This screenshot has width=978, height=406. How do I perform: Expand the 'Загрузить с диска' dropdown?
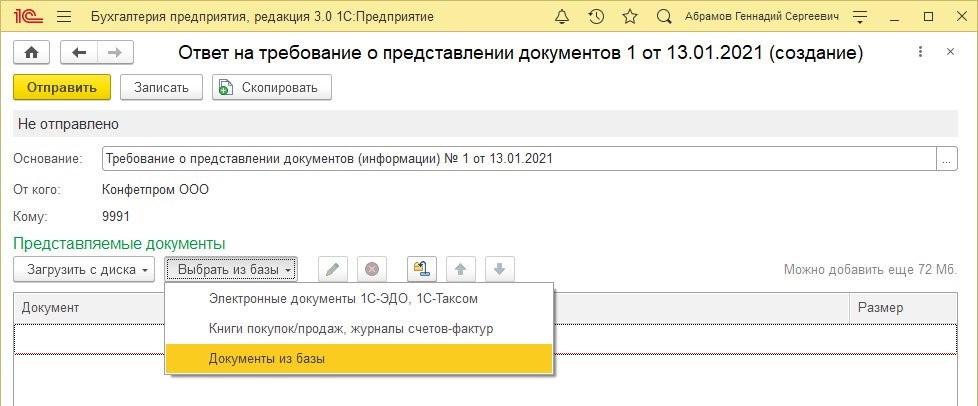click(x=85, y=269)
